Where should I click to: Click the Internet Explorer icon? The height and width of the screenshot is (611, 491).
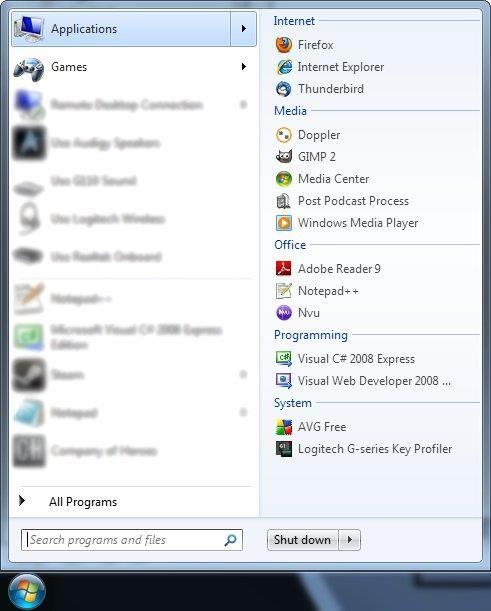pyautogui.click(x=284, y=67)
